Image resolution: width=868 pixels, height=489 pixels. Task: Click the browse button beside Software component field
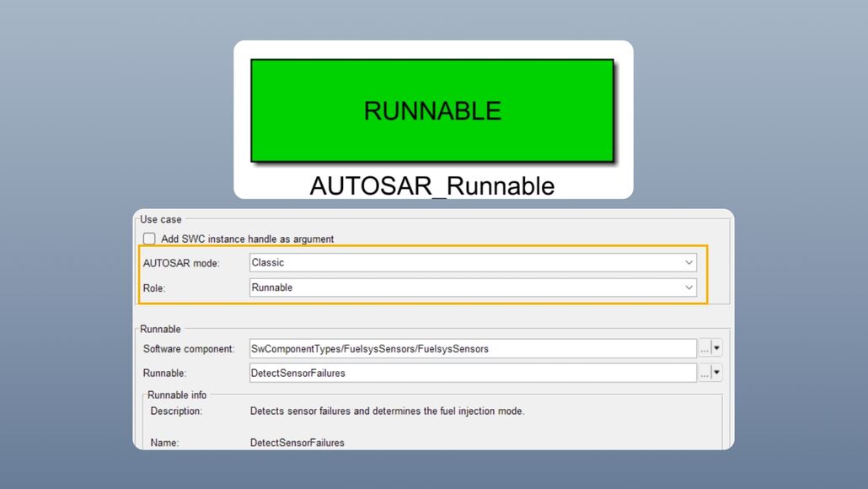tap(705, 348)
